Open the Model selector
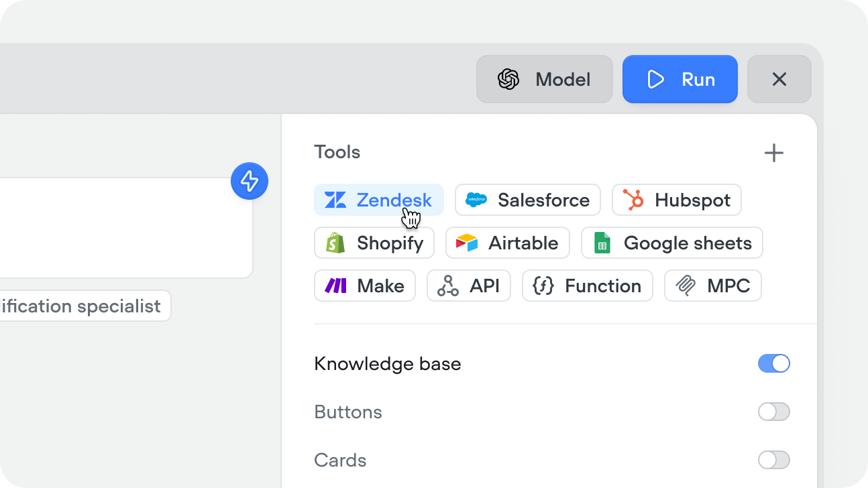Image resolution: width=868 pixels, height=488 pixels. [x=545, y=78]
